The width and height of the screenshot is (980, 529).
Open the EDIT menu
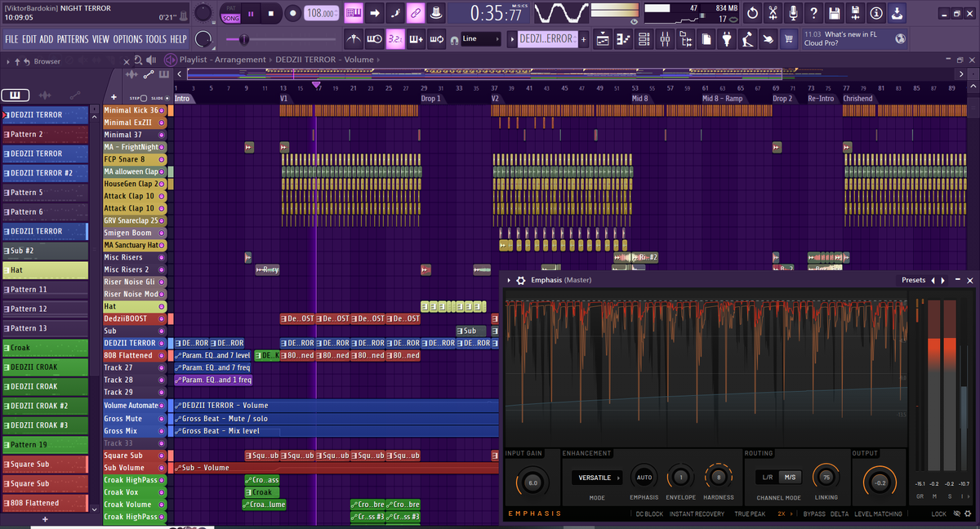click(29, 39)
